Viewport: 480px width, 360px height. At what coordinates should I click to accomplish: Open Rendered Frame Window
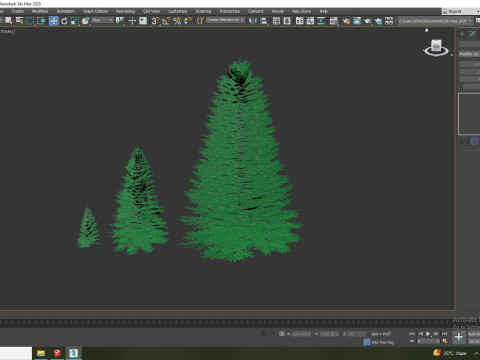pyautogui.click(x=357, y=21)
